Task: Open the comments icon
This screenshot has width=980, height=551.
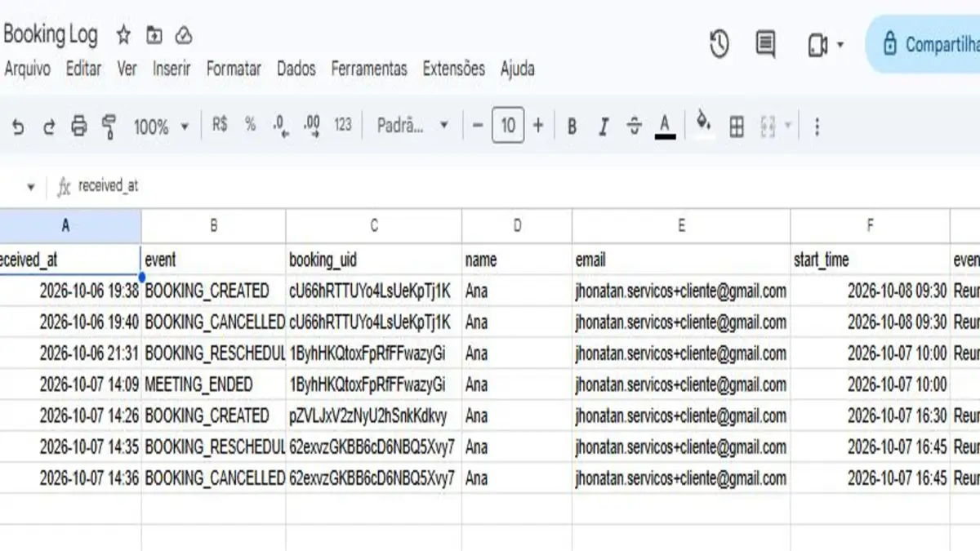Action: point(766,44)
